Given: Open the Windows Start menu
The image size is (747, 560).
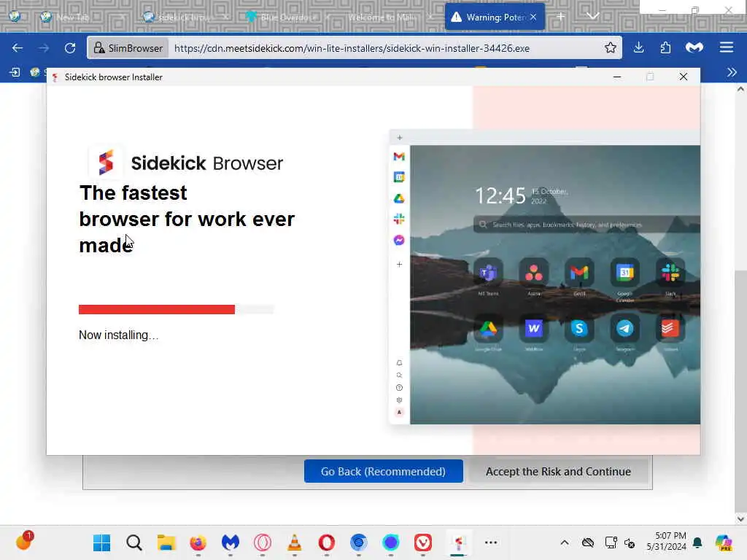Looking at the screenshot, I should click(x=101, y=542).
